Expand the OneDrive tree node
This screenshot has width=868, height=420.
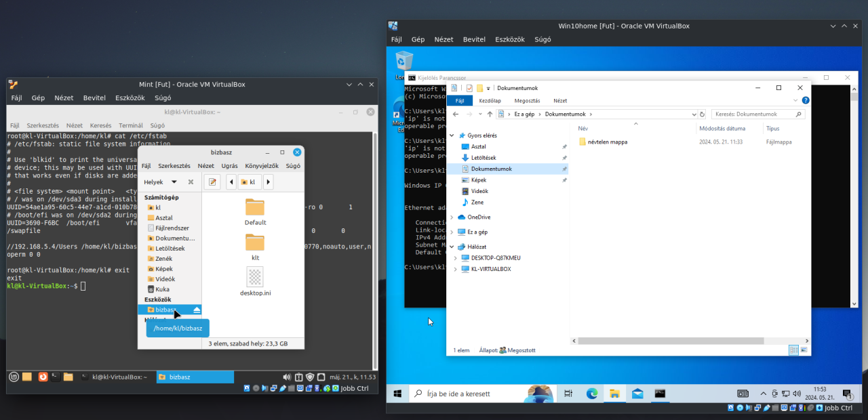[x=452, y=217]
